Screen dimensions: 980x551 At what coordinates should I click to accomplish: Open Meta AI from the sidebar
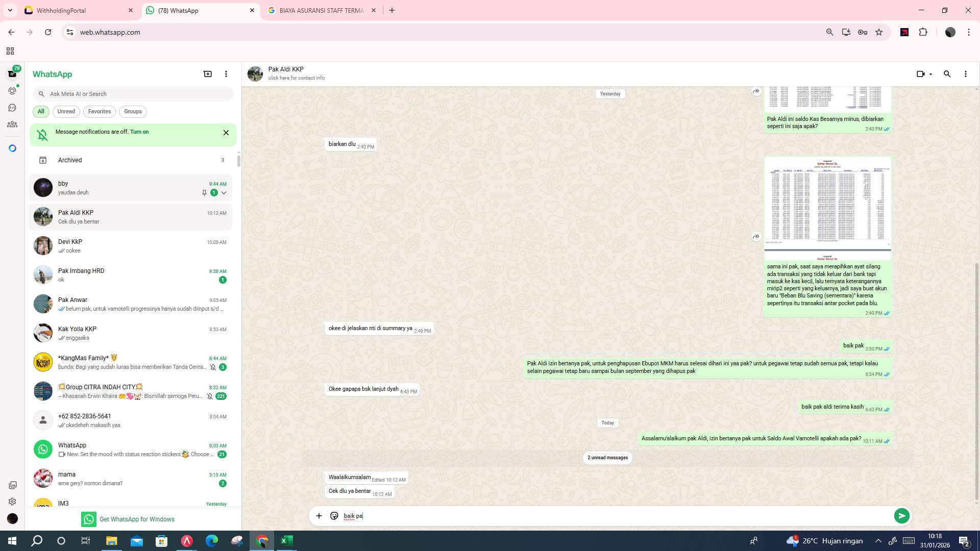(12, 147)
